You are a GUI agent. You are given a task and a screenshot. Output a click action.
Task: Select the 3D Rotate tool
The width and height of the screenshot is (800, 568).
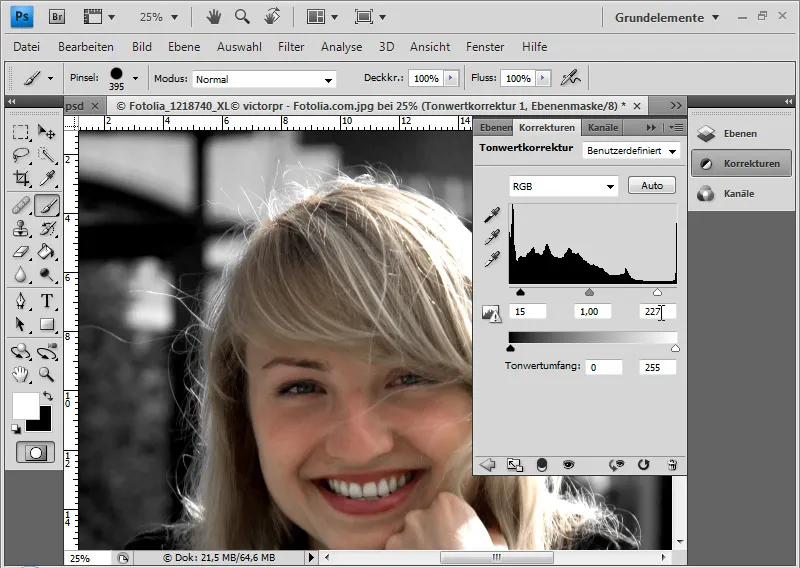20,352
